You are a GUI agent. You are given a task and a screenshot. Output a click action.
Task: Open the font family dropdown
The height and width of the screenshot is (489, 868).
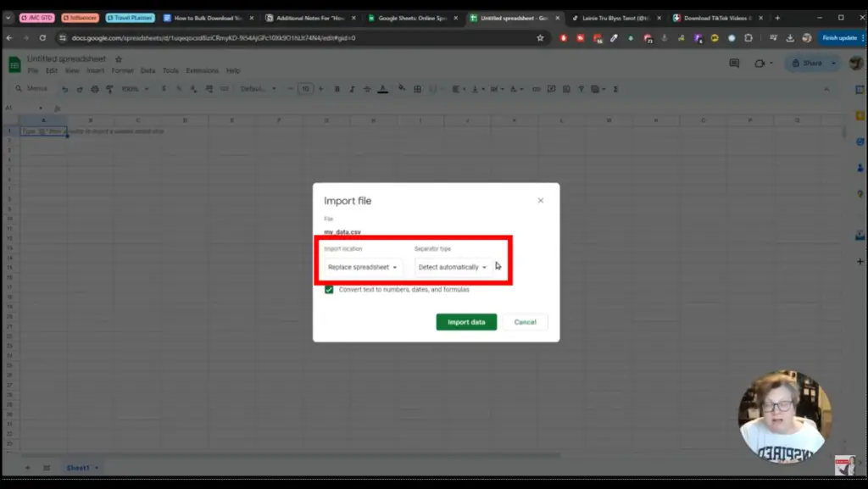pos(258,89)
